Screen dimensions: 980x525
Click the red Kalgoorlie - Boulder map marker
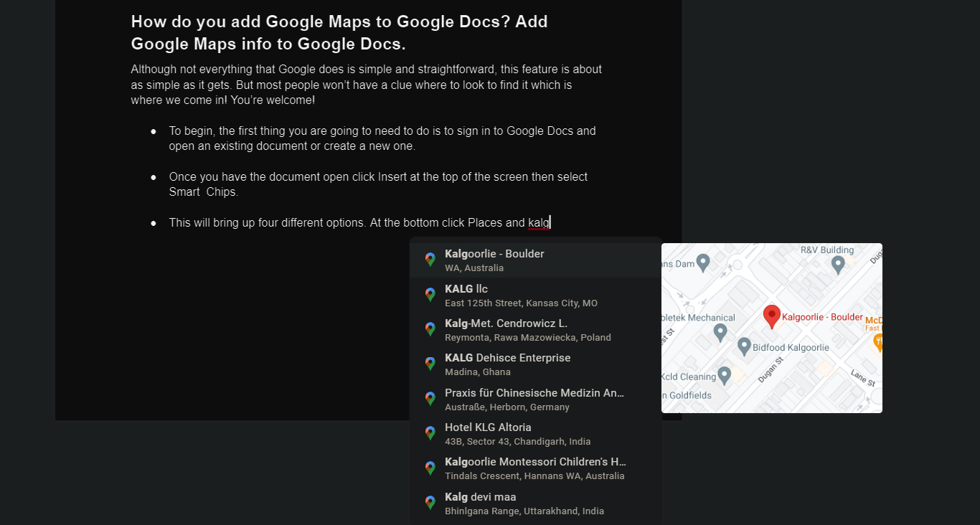click(x=772, y=316)
